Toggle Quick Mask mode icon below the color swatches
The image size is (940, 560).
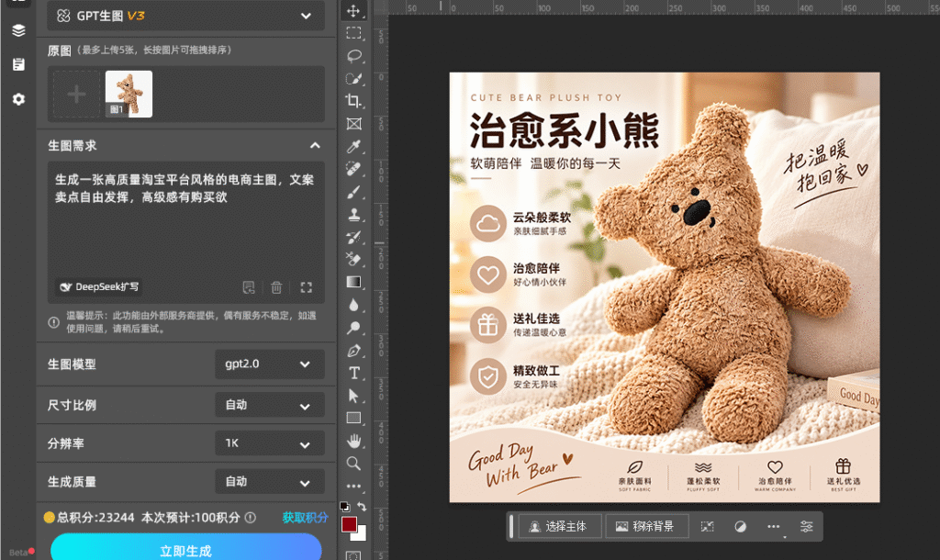[353, 555]
